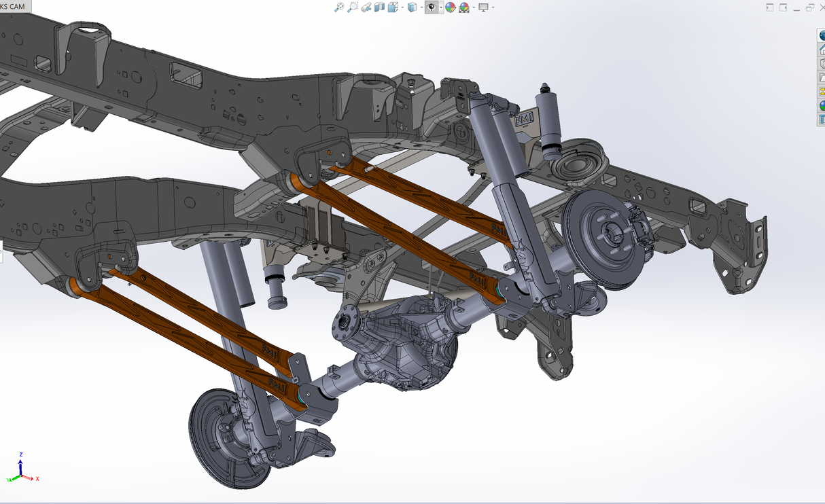Switch to the KS CAM tab
Image resolution: width=825 pixels, height=504 pixels.
(14, 5)
